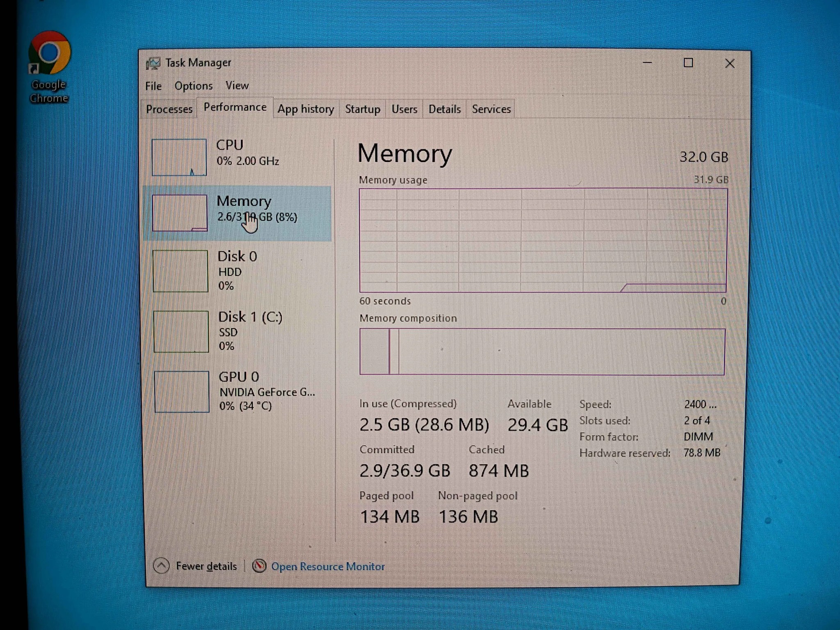Click the Resource Monitor gauge icon
The width and height of the screenshot is (840, 630).
(x=259, y=566)
